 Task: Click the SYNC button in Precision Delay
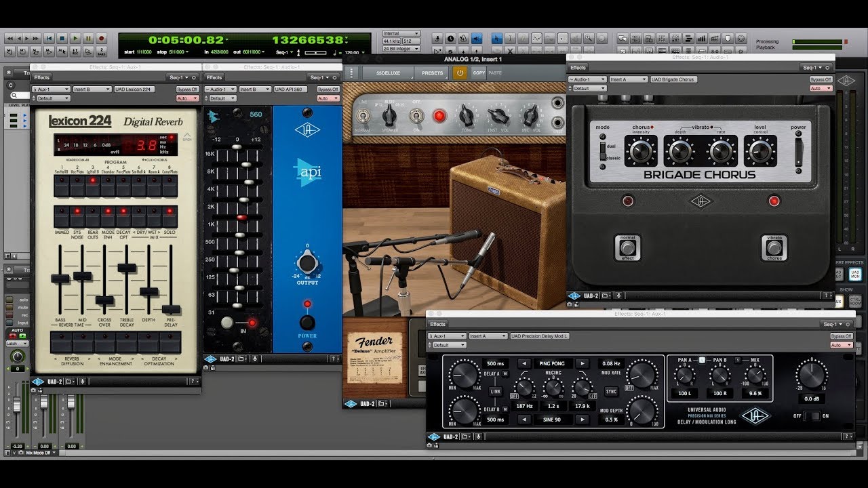(x=611, y=392)
